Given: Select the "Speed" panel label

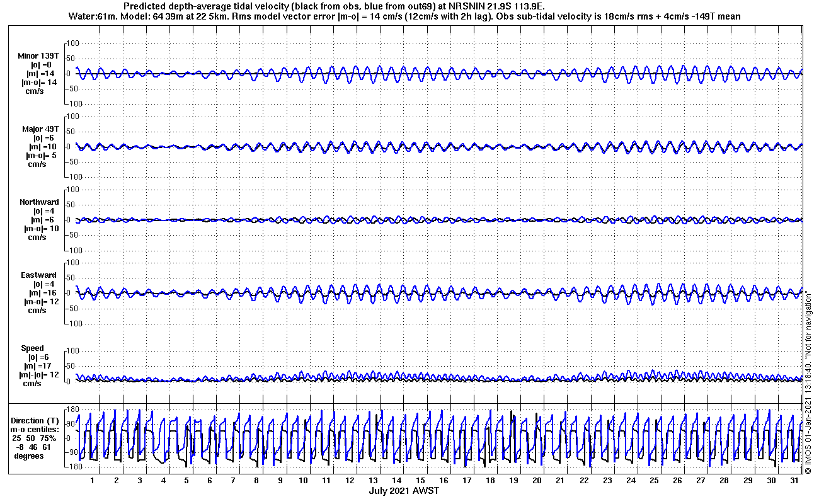Looking at the screenshot, I should [x=33, y=348].
